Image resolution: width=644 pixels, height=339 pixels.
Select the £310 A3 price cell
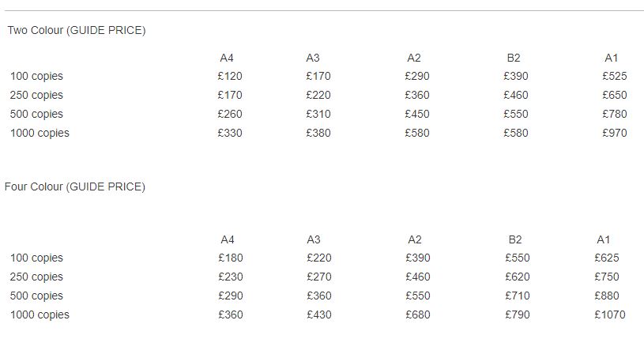pos(318,114)
